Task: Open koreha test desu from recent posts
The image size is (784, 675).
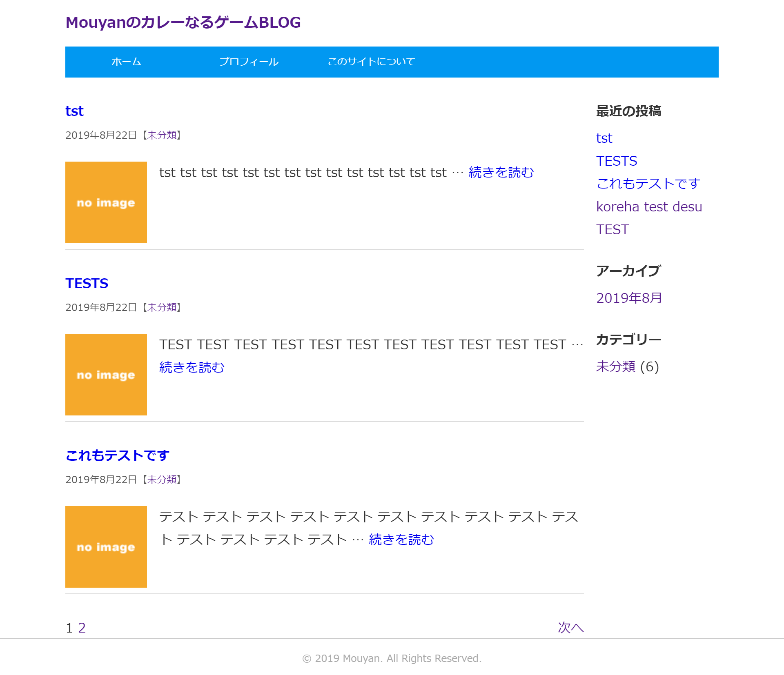Action: tap(649, 206)
